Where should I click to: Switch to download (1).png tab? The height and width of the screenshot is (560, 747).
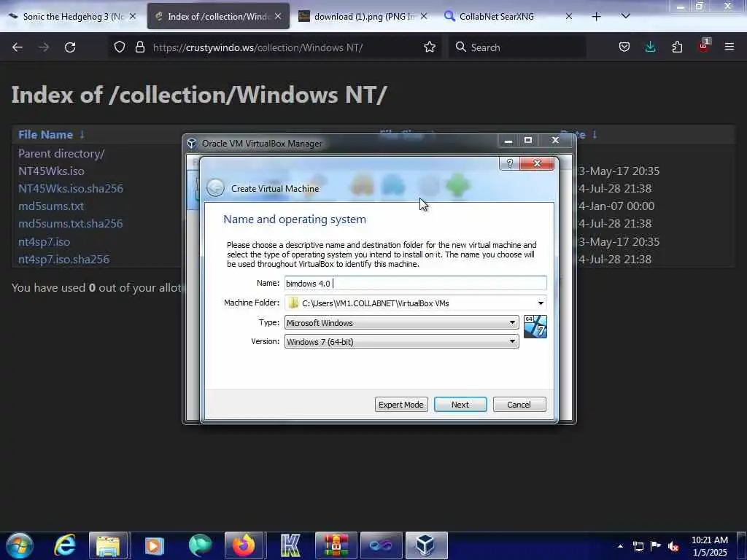(363, 16)
